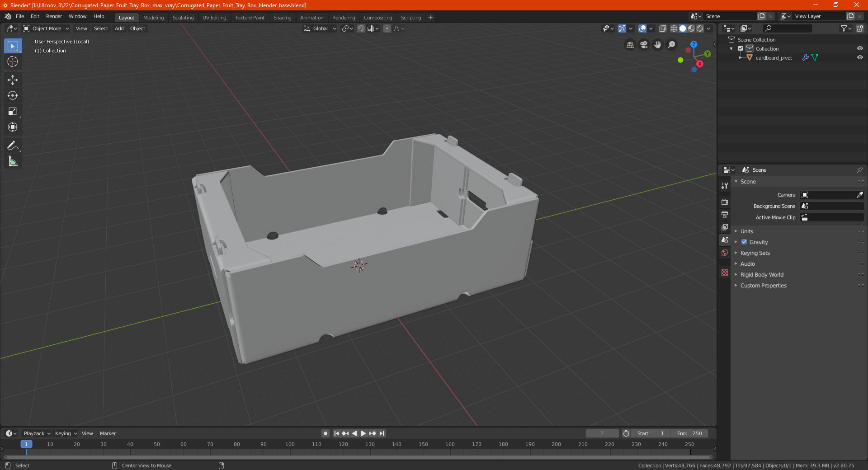Screen dimensions: 868x470
Task: Switch to rendered viewport shading
Action: [x=700, y=28]
